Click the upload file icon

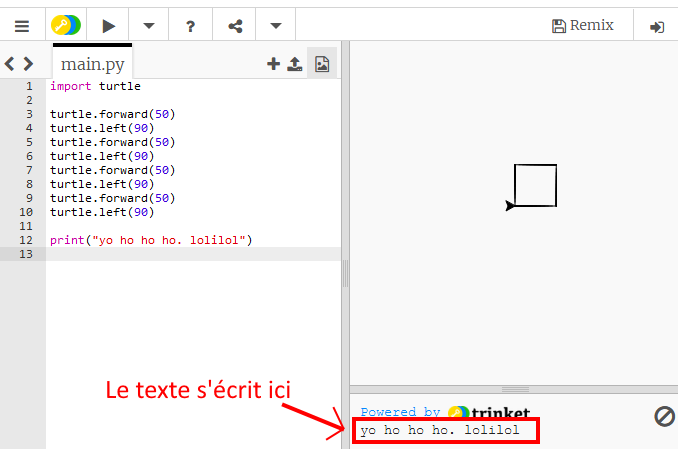click(295, 64)
